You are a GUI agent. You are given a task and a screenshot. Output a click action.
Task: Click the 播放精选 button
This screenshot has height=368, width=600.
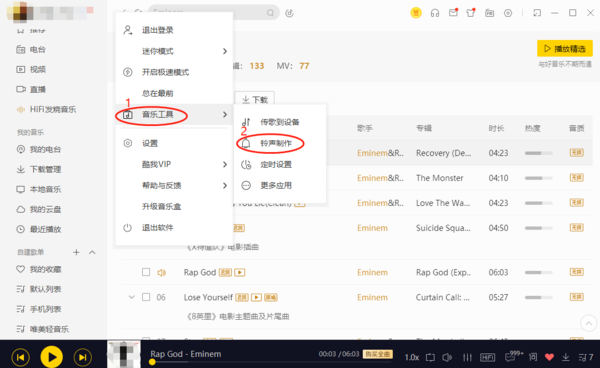tap(565, 49)
